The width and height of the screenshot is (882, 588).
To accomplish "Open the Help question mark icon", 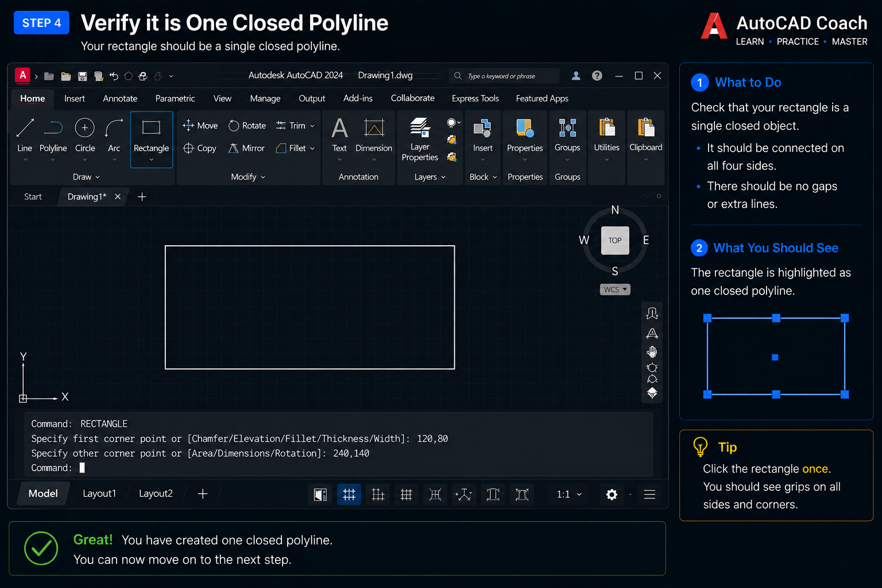I will (x=597, y=76).
